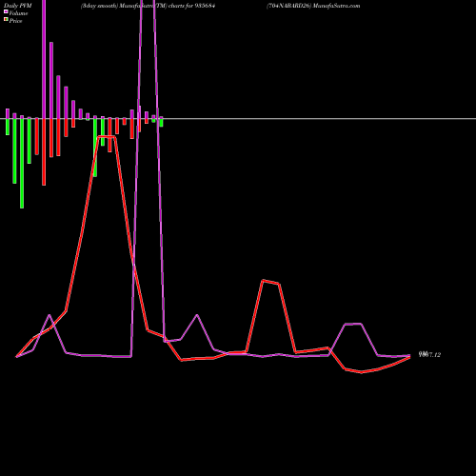The height and width of the screenshot is (476, 476).
Task: Click the 'Price' legend label
Action: click(x=15, y=21)
